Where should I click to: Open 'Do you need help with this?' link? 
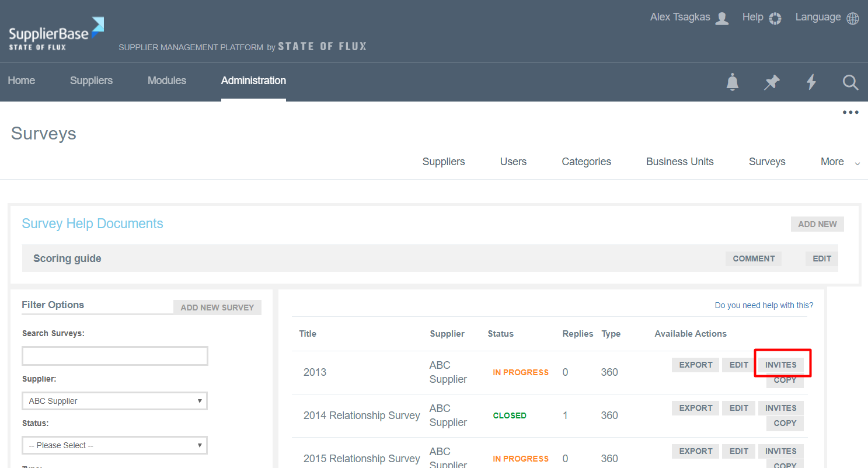pos(764,305)
